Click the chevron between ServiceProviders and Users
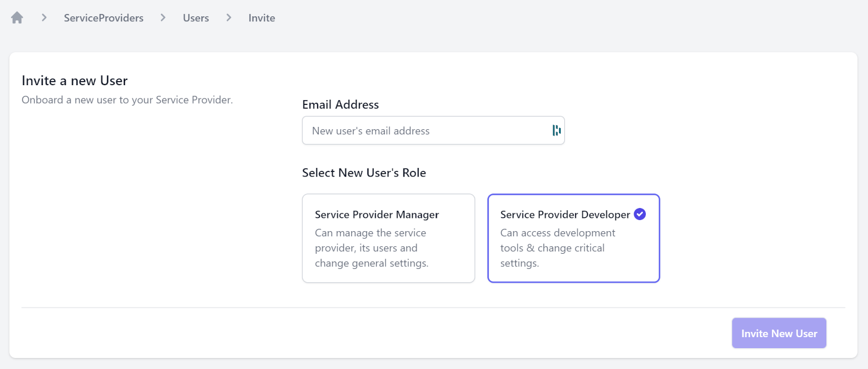The image size is (868, 369). 163,17
